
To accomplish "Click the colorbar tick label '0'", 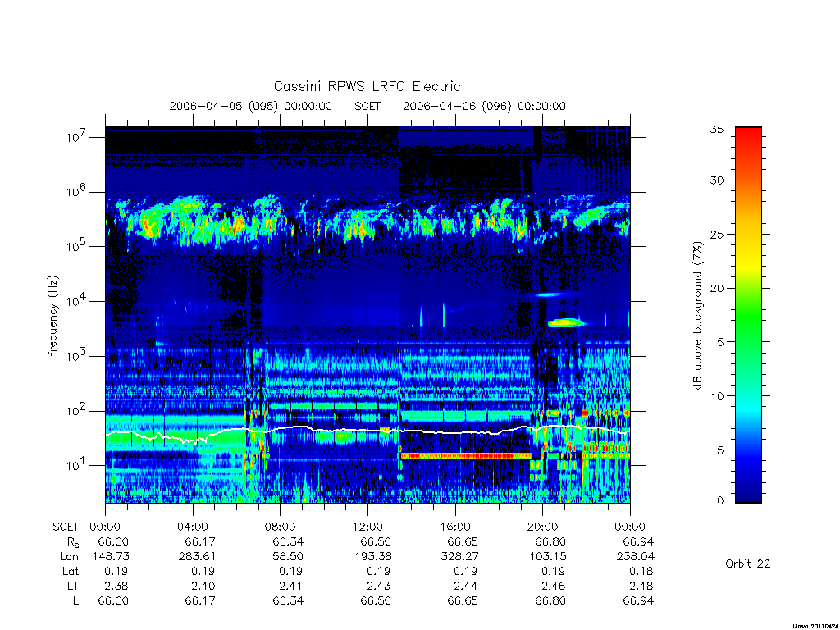I will click(720, 501).
